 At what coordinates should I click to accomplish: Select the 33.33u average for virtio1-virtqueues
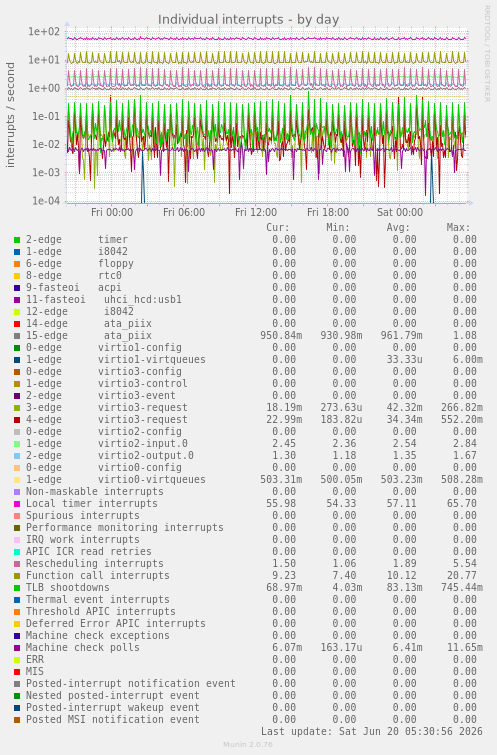[x=405, y=360]
